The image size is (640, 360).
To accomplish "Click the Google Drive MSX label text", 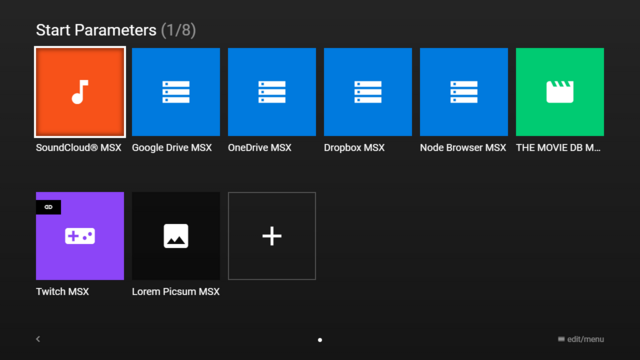I will point(172,148).
